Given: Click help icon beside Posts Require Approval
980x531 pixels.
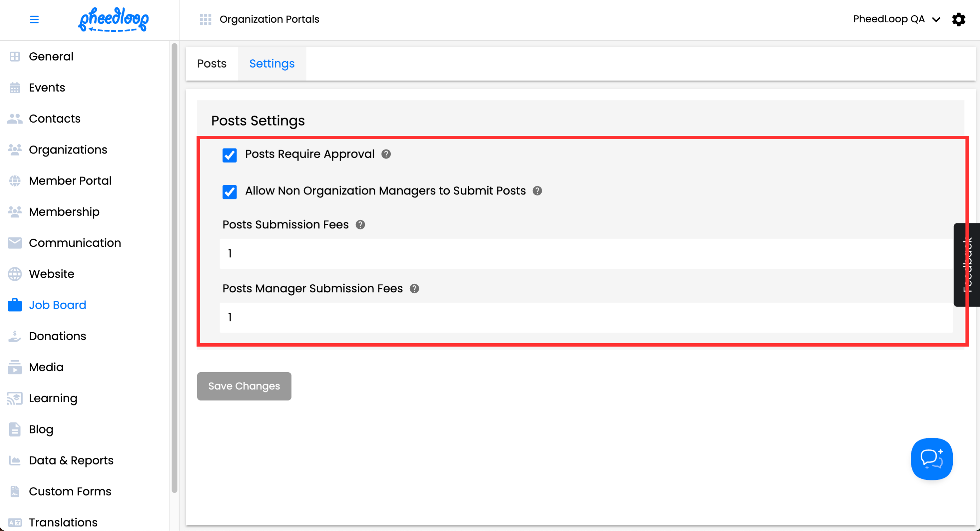Looking at the screenshot, I should [386, 154].
